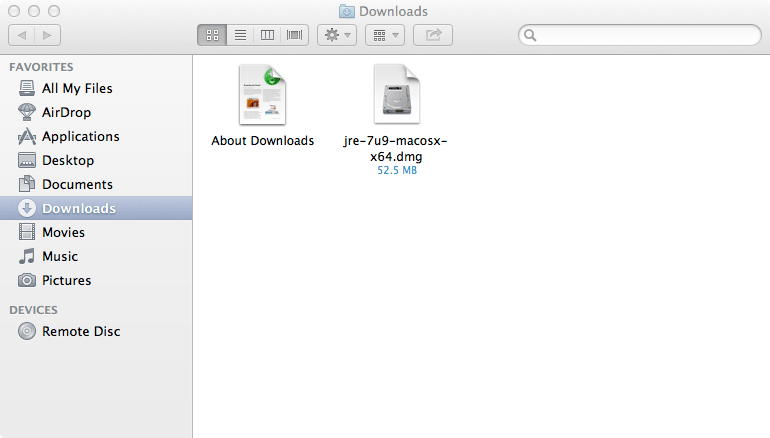Open the item arrangement dropdown
The image size is (770, 438).
(x=383, y=35)
